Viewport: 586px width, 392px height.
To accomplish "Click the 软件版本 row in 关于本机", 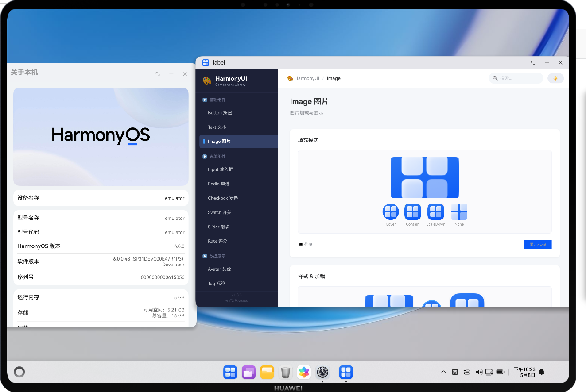I will pyautogui.click(x=101, y=261).
